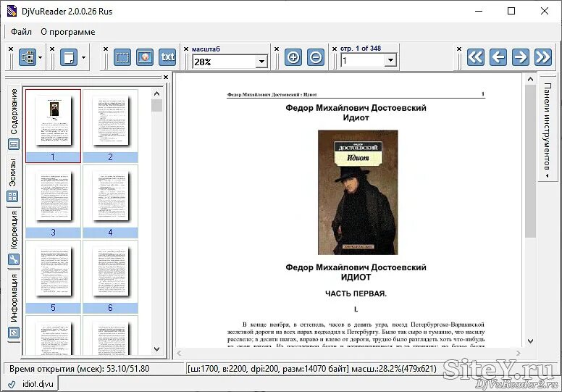
Task: Click the Информация panel icon
Action: (x=14, y=333)
